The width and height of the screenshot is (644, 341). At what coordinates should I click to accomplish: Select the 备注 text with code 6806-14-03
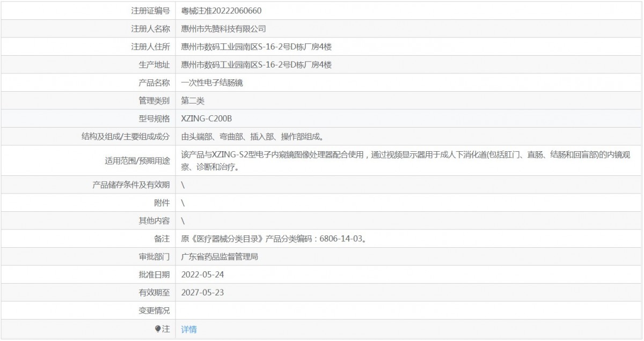coord(274,239)
